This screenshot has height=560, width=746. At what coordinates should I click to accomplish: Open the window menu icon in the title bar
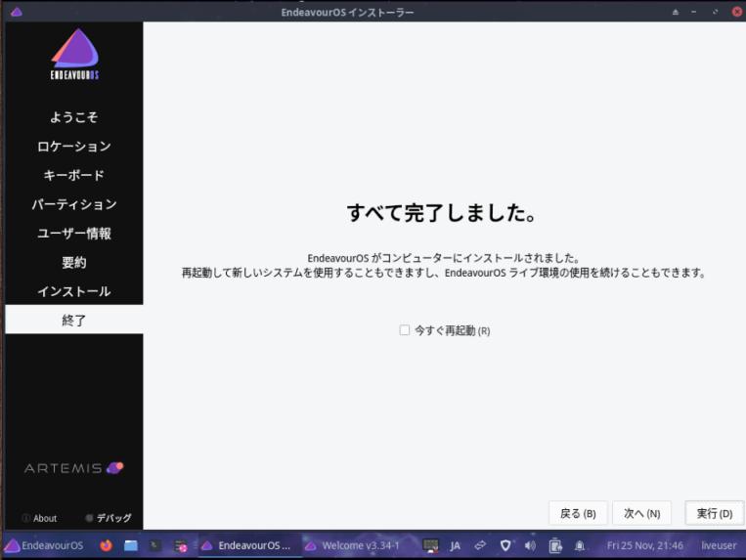point(17,12)
